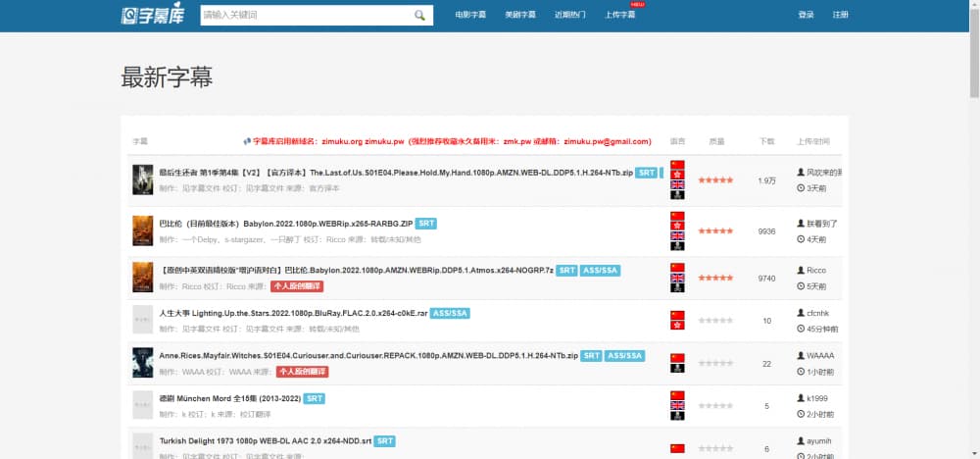Viewport: 980px width, 459px height.
Task: Open 德剧 München Mord 全15集 link
Action: [230, 398]
